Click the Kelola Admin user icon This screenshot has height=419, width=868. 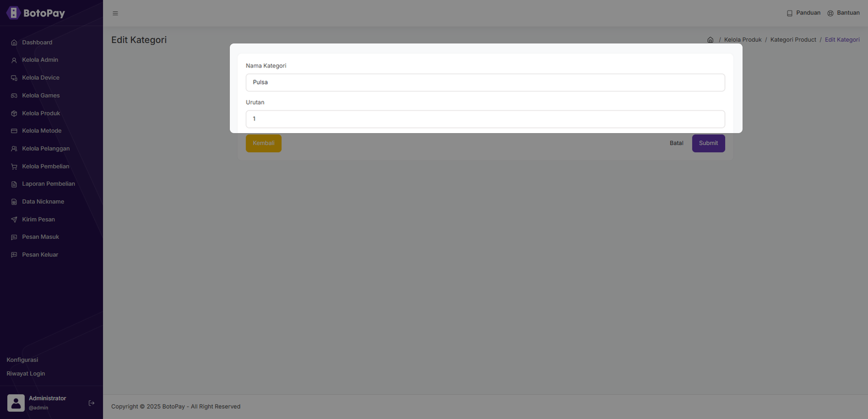click(14, 60)
